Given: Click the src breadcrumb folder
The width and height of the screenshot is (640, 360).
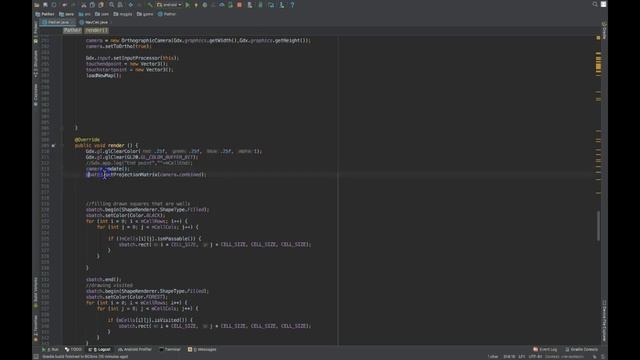Looking at the screenshot, I should coord(84,14).
